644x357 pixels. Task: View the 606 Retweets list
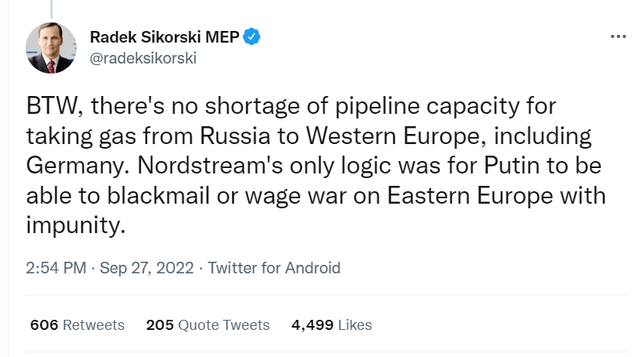coord(77,324)
